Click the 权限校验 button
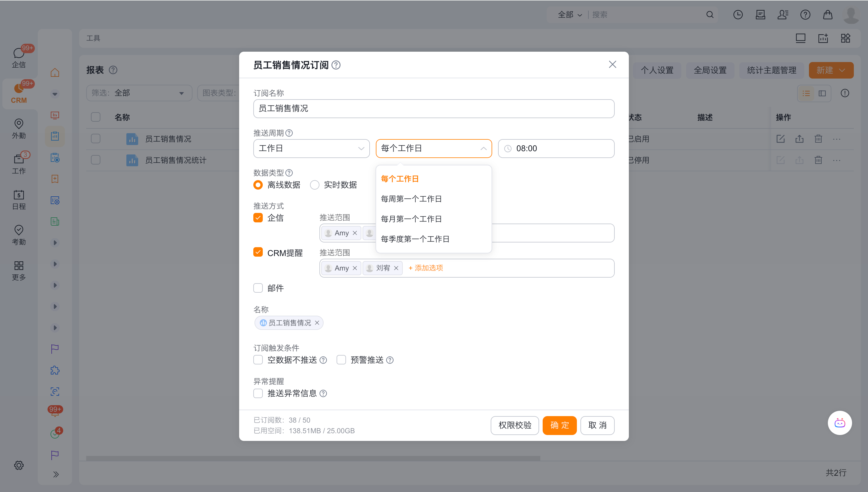 (x=514, y=425)
